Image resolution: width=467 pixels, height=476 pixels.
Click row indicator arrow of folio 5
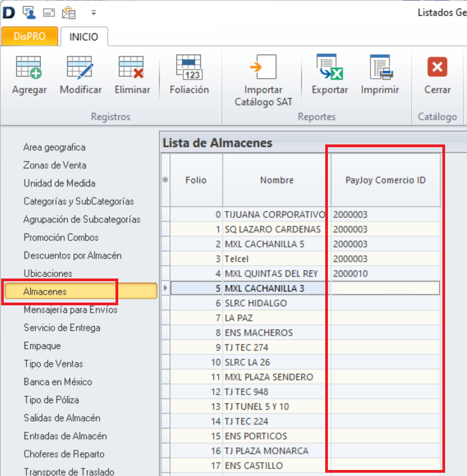[166, 288]
